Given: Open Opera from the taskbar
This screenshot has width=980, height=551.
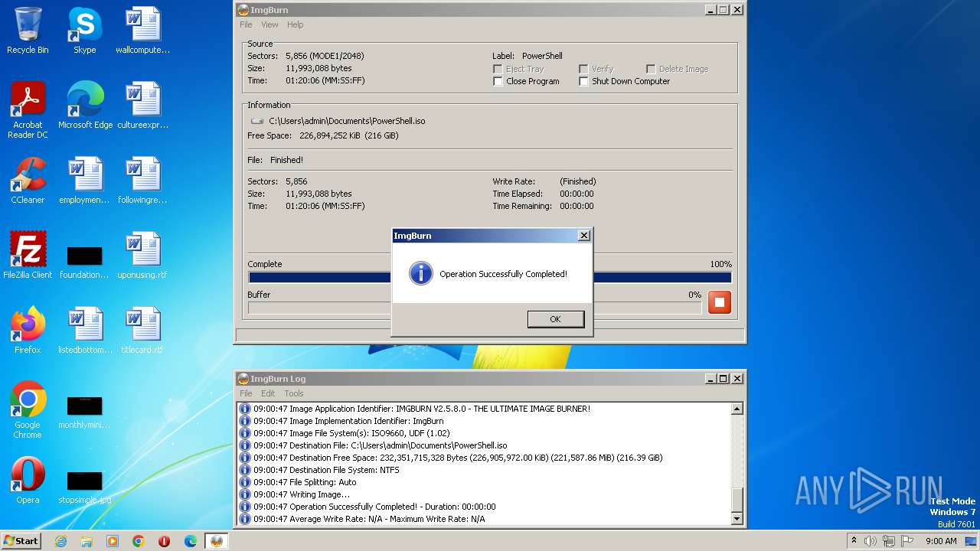Looking at the screenshot, I should (x=165, y=541).
